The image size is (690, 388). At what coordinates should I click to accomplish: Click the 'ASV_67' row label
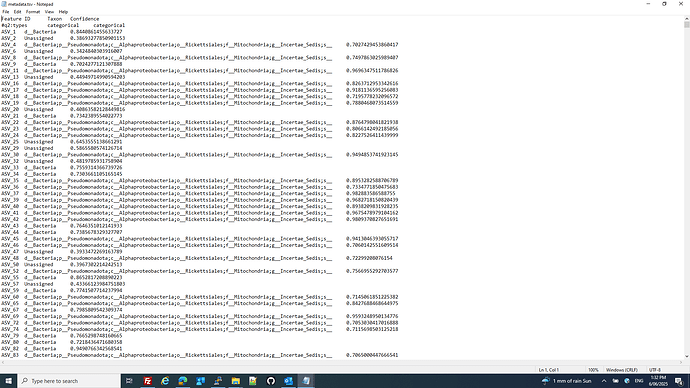[10, 310]
